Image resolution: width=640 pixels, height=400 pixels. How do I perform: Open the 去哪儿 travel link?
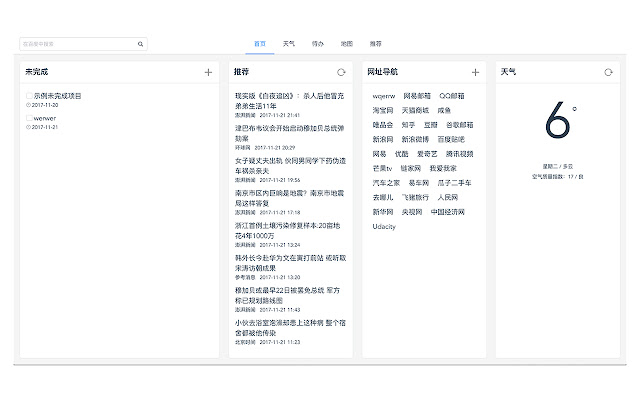point(383,197)
